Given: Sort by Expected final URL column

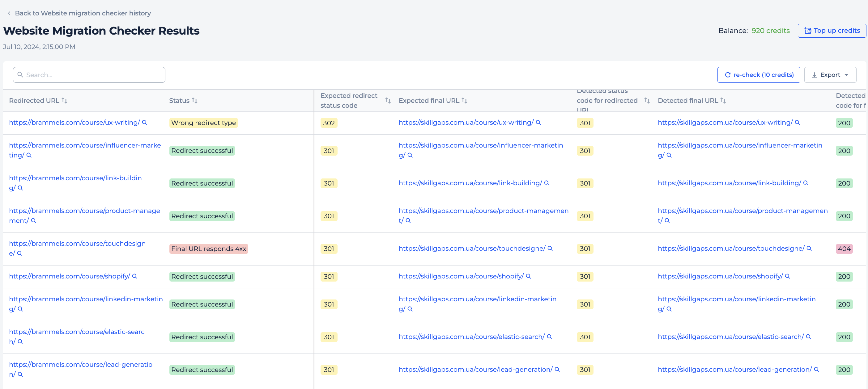Looking at the screenshot, I should (x=464, y=100).
